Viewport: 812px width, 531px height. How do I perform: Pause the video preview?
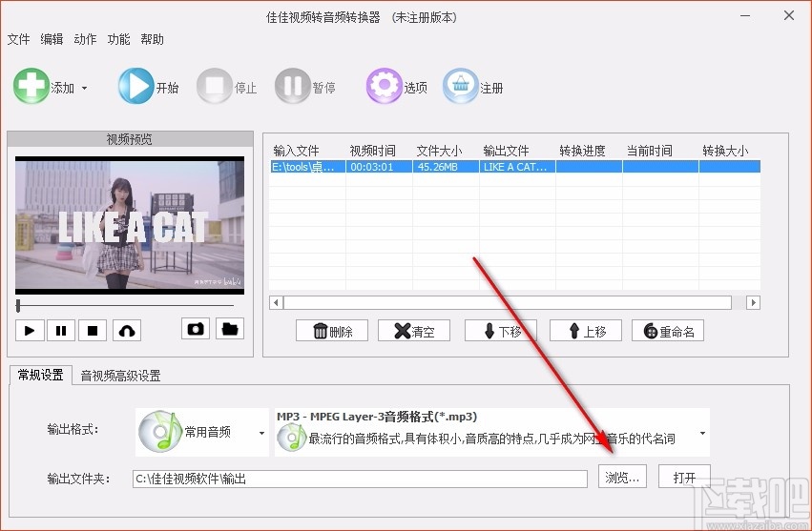pyautogui.click(x=61, y=330)
